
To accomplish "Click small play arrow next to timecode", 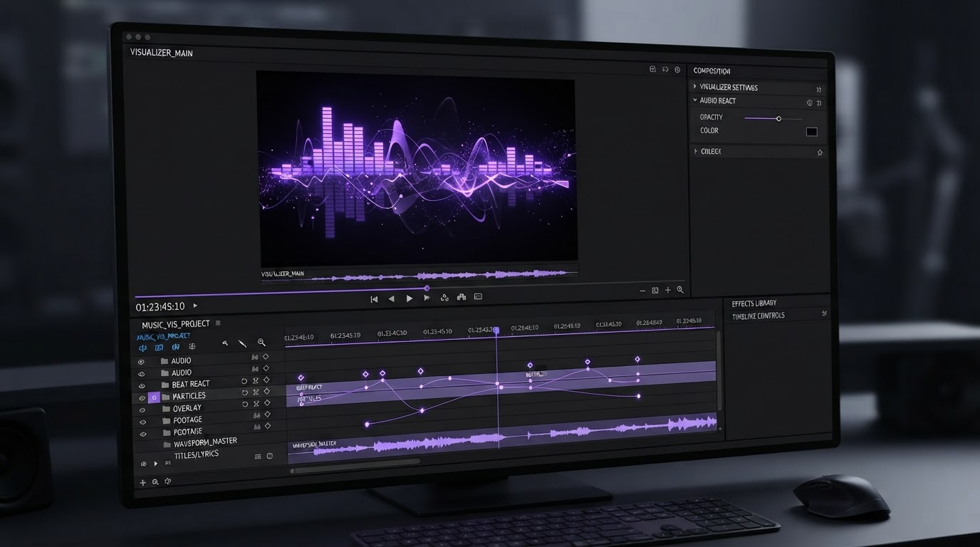I will pyautogui.click(x=195, y=306).
